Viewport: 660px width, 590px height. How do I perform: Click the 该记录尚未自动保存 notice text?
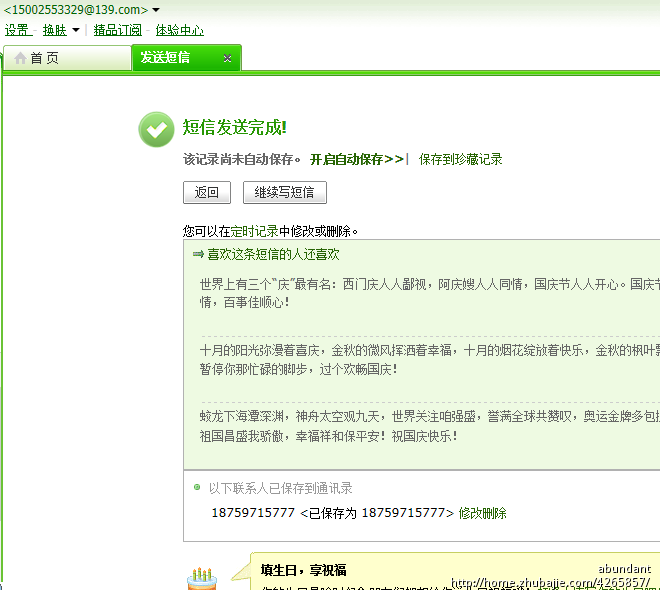click(x=241, y=159)
